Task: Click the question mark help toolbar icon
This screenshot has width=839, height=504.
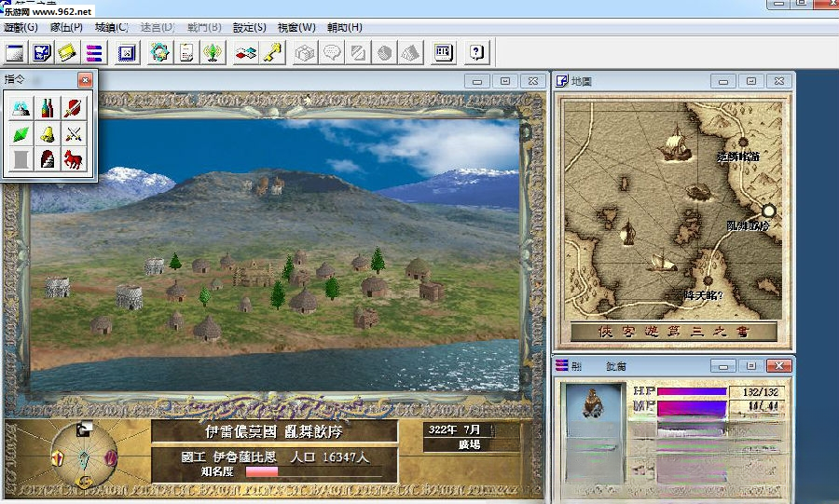Action: 476,52
